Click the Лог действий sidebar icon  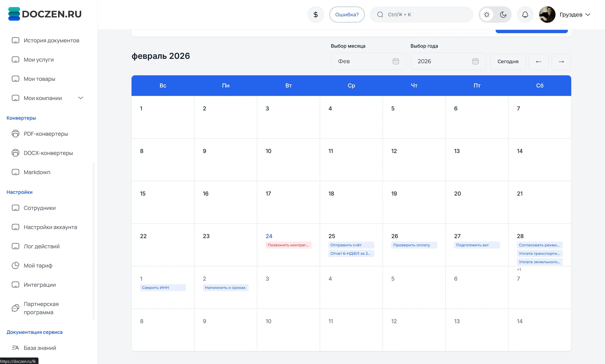(16, 246)
